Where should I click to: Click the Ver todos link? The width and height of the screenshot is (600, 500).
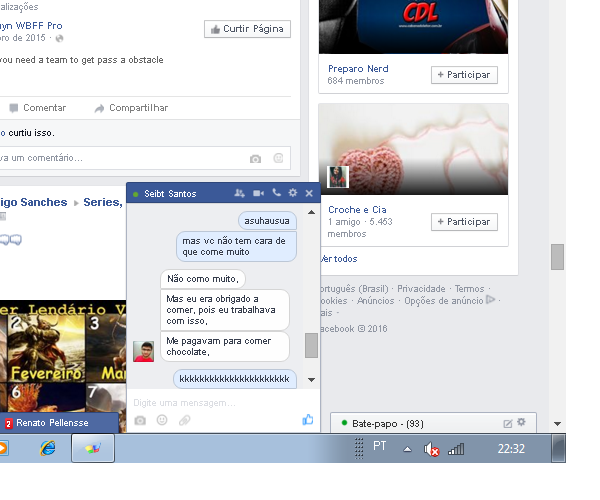click(339, 259)
